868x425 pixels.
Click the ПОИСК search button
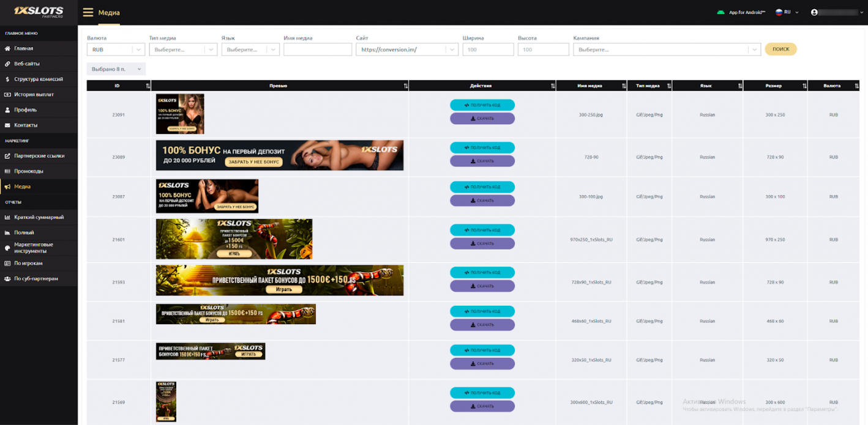point(780,50)
